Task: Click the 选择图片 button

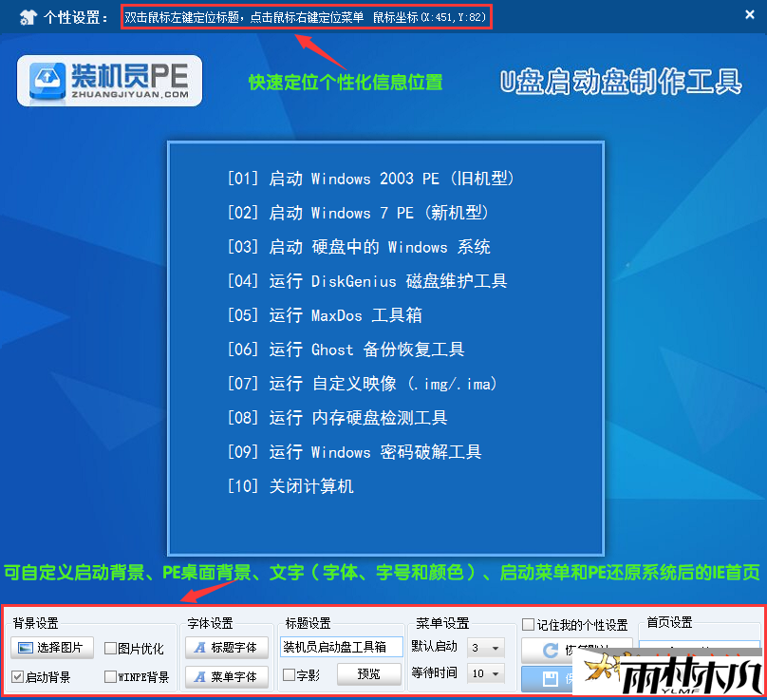Action: (52, 649)
